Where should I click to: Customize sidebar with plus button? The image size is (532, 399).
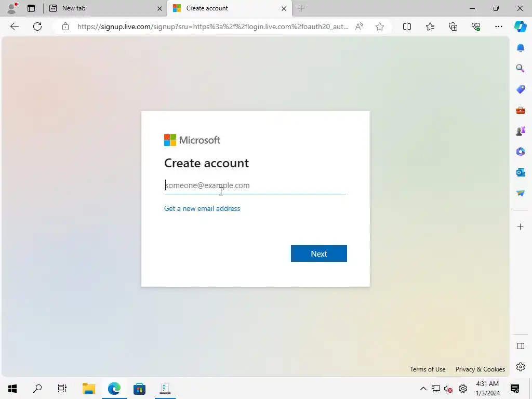(x=521, y=227)
